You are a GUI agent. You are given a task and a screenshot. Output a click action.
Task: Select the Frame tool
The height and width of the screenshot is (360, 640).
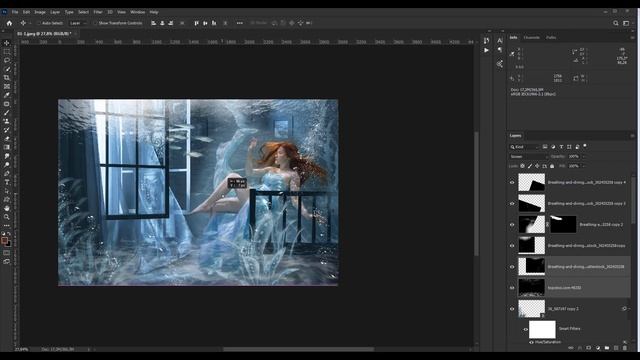click(7, 87)
